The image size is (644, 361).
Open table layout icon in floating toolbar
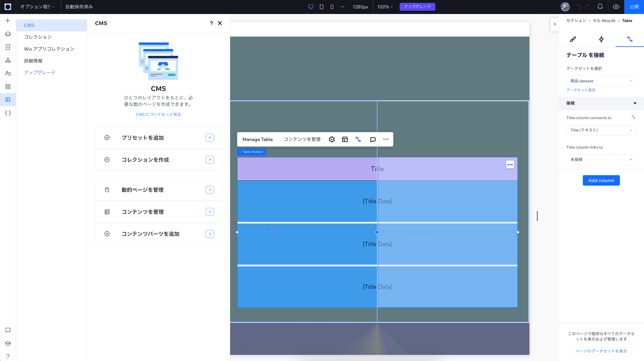345,139
